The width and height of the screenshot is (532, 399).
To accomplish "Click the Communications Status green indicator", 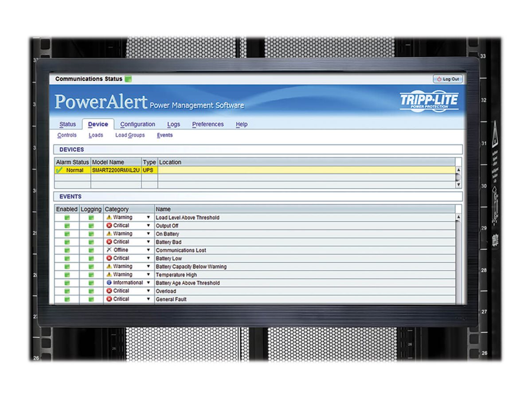I will pyautogui.click(x=128, y=79).
